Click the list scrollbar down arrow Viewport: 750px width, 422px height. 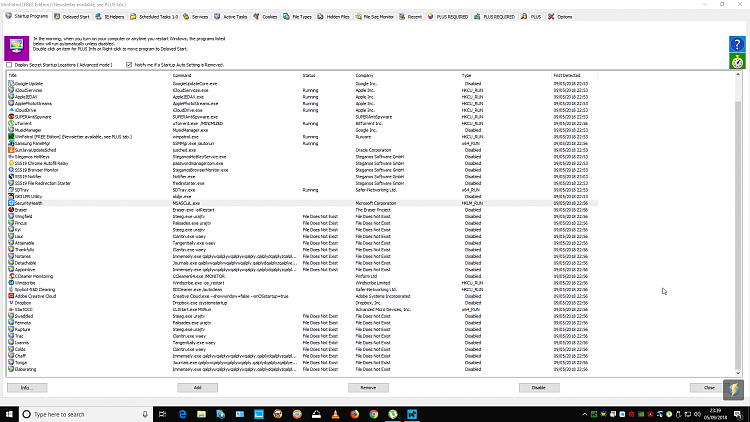(x=738, y=373)
